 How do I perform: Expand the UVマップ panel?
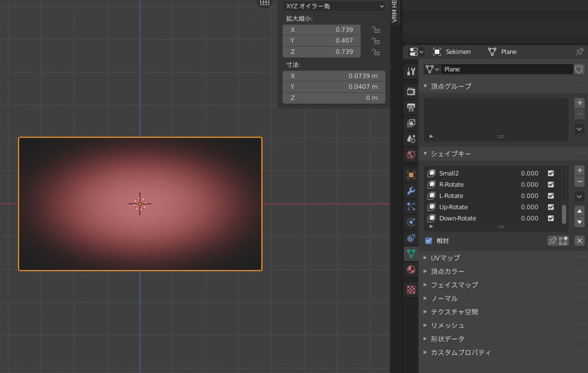point(445,258)
